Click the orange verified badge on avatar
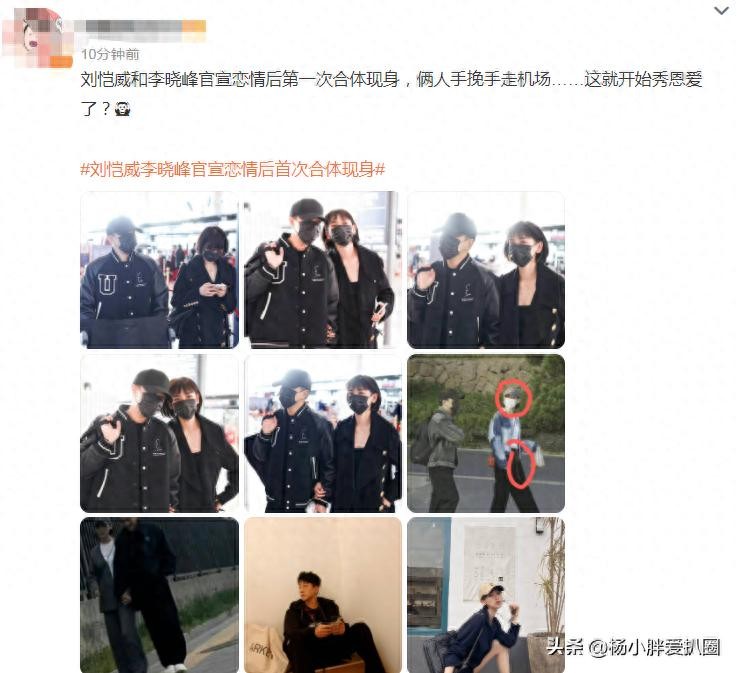The height and width of the screenshot is (673, 737). tap(62, 62)
